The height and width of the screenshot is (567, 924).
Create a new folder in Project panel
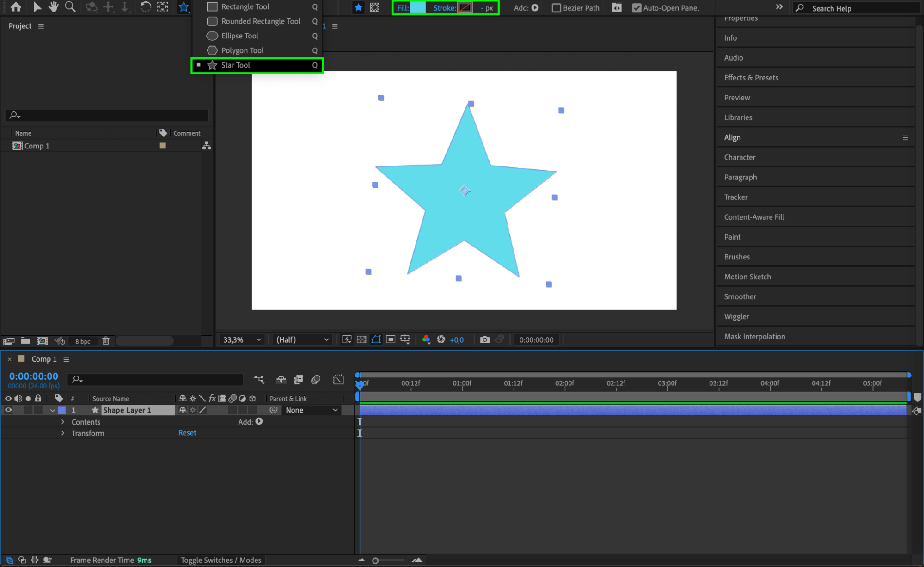point(25,341)
